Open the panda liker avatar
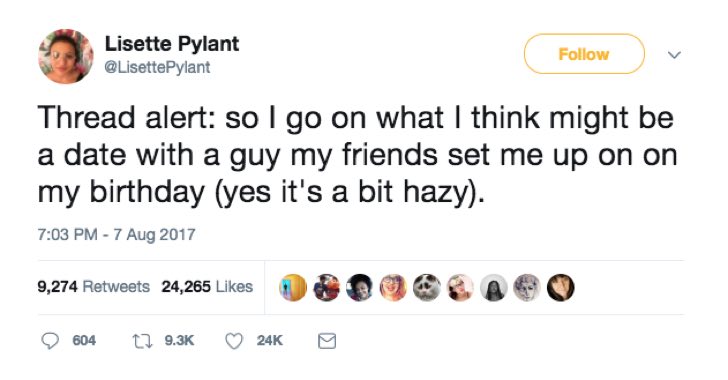This screenshot has width=728, height=380. (427, 288)
